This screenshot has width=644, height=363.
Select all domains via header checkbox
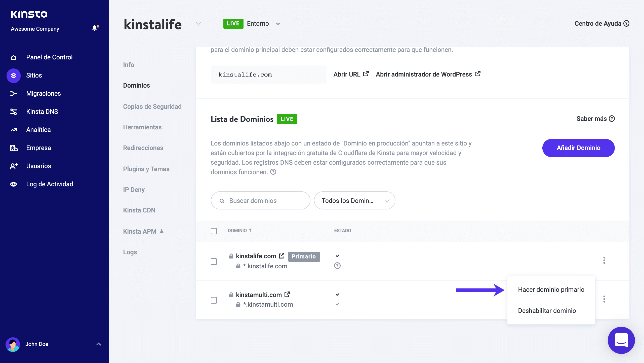click(214, 231)
